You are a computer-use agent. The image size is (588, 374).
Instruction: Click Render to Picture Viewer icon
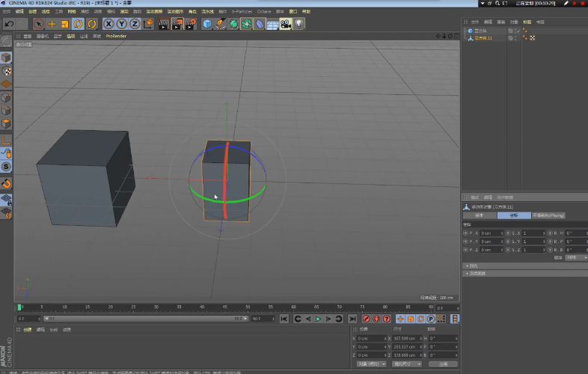click(177, 24)
